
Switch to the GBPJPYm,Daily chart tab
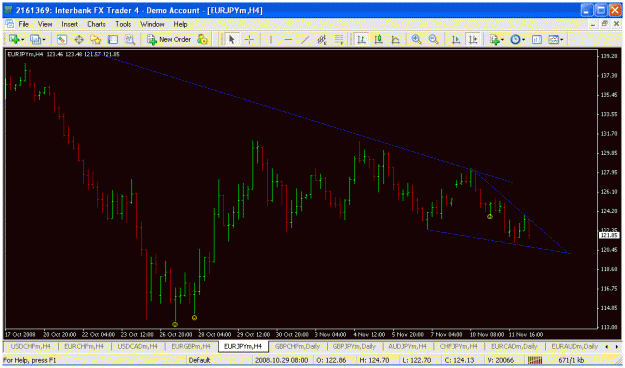pos(354,346)
